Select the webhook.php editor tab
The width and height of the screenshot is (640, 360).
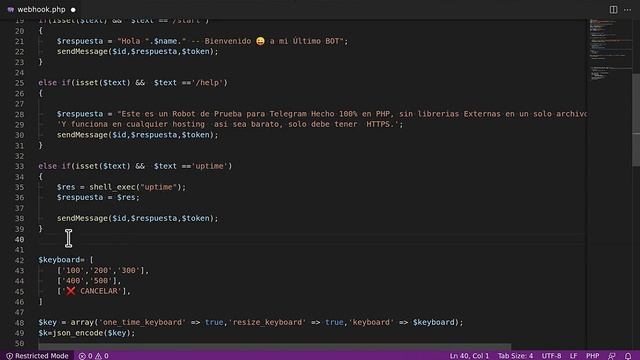pyautogui.click(x=41, y=9)
